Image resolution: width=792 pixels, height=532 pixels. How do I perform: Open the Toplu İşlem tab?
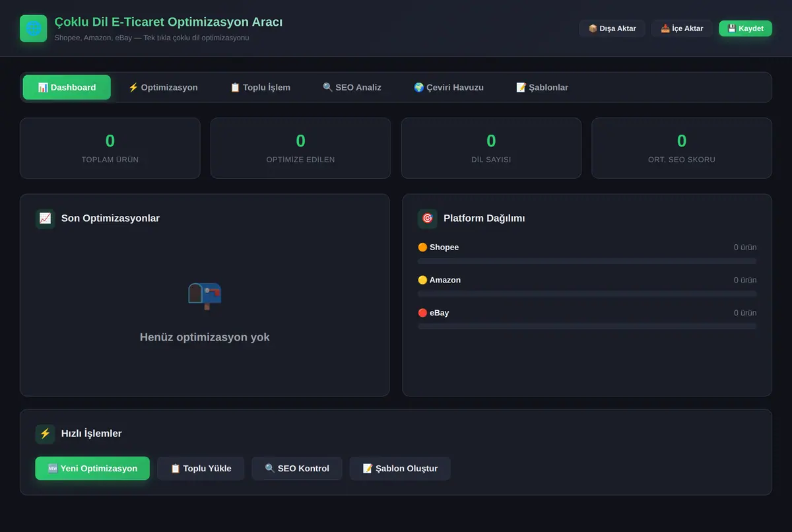(260, 87)
